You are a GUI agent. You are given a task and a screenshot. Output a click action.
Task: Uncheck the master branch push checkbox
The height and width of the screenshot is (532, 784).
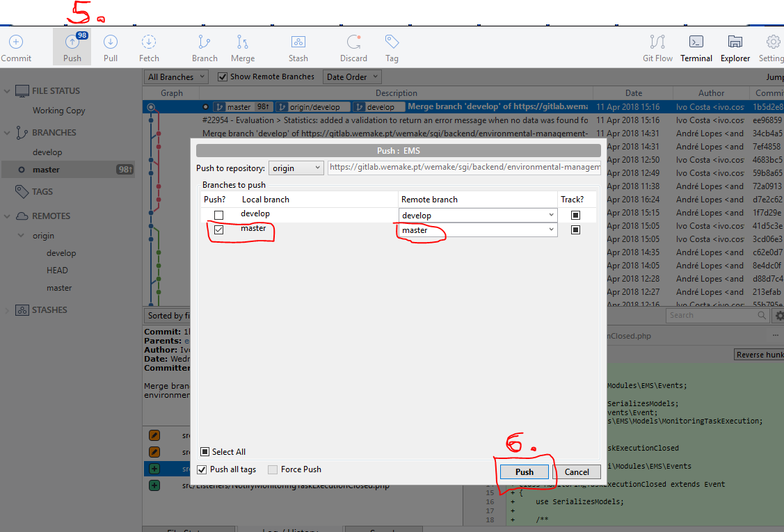tap(219, 230)
